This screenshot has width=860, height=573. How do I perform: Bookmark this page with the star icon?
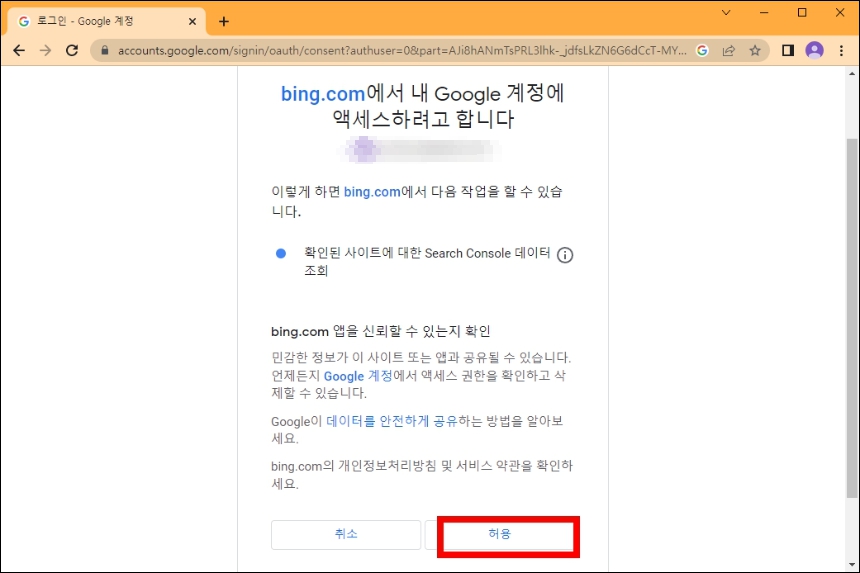pyautogui.click(x=755, y=51)
